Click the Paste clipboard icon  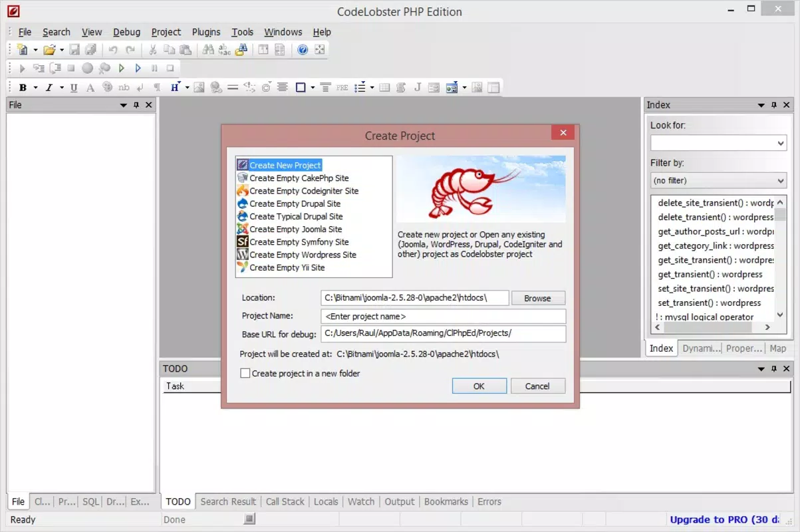pyautogui.click(x=186, y=50)
